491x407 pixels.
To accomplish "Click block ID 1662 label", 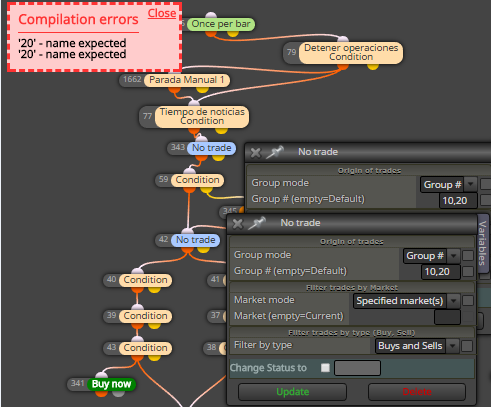I will 132,80.
